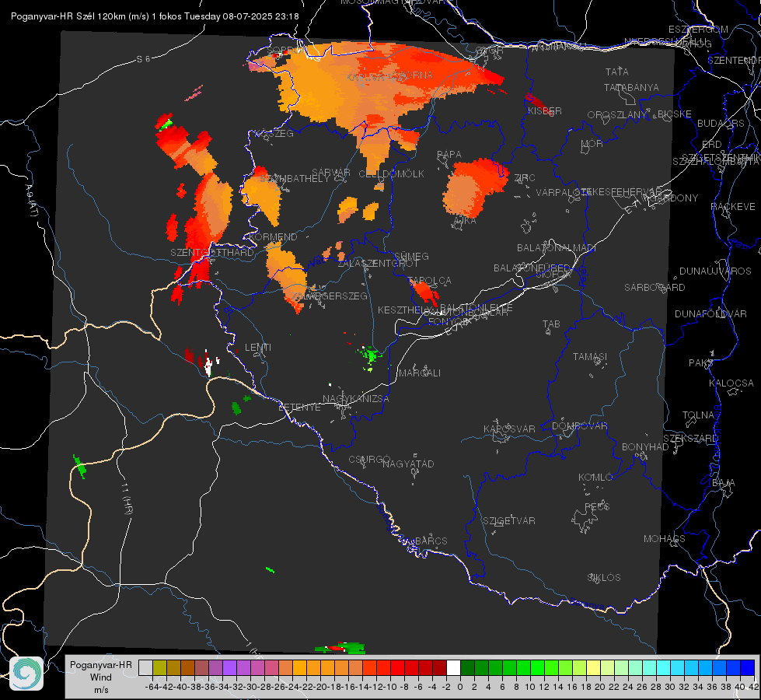This screenshot has height=700, width=761.
Task: Select the olive swatch between -64 and -42
Action: coord(159,667)
